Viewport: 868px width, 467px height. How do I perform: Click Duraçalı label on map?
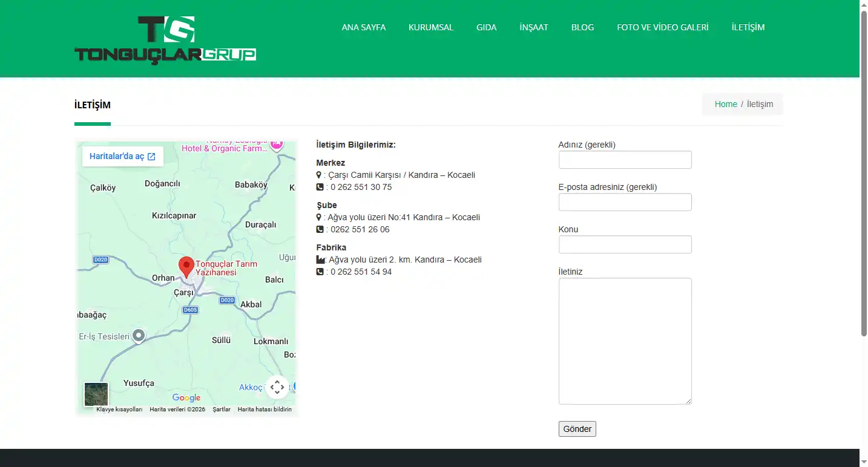261,224
